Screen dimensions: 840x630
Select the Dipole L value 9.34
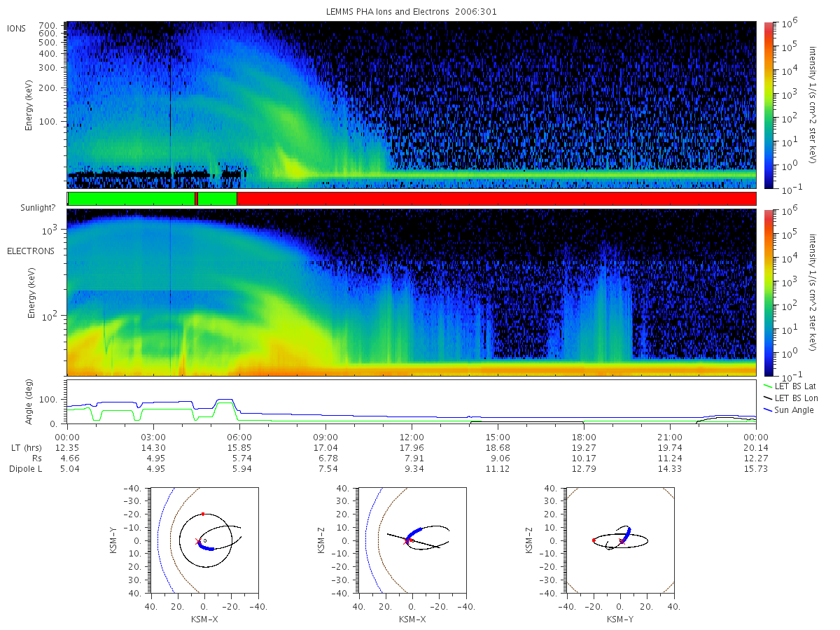tap(412, 468)
